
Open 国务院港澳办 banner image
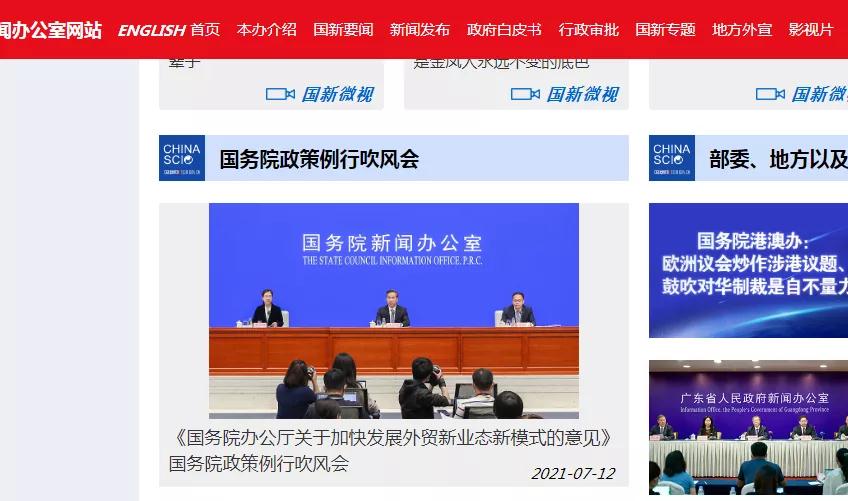(748, 271)
